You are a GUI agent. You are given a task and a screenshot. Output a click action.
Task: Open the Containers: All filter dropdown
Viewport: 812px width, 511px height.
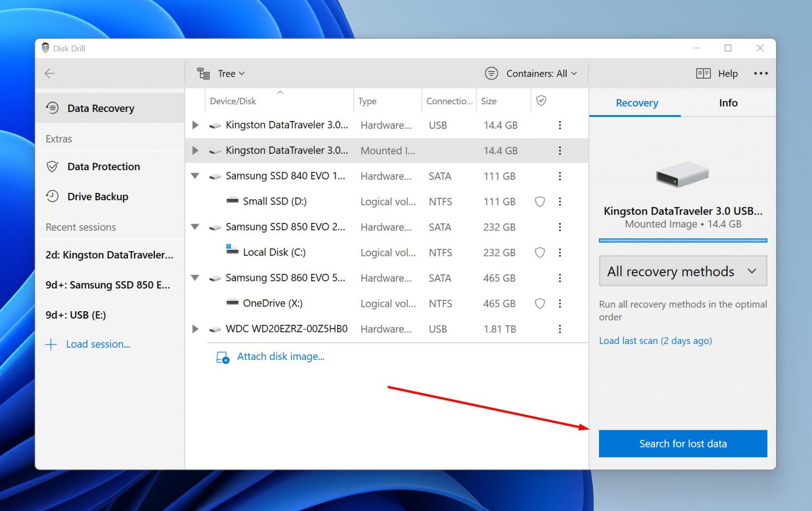[541, 73]
